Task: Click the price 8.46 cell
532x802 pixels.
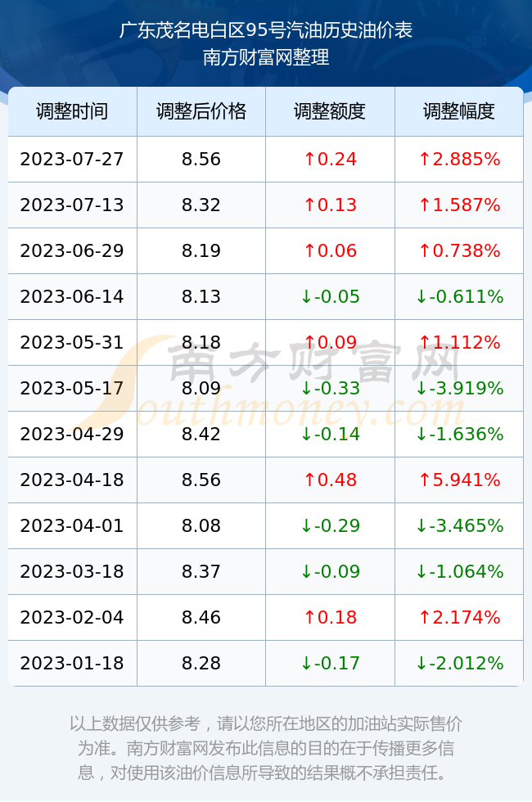Action: [x=201, y=617]
